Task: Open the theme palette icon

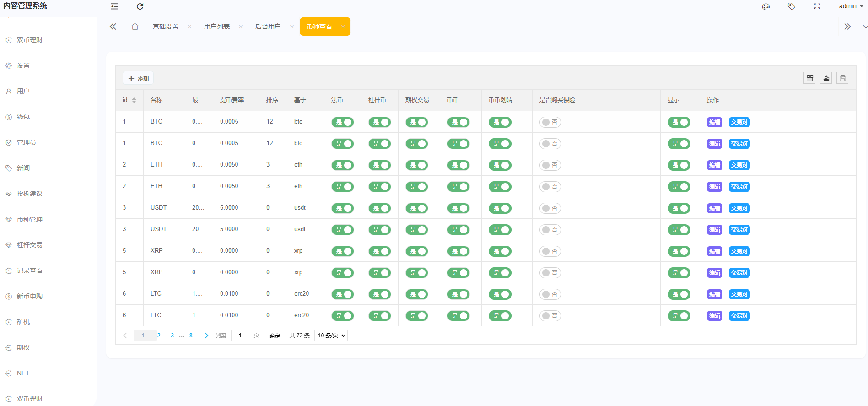Action: [x=766, y=6]
